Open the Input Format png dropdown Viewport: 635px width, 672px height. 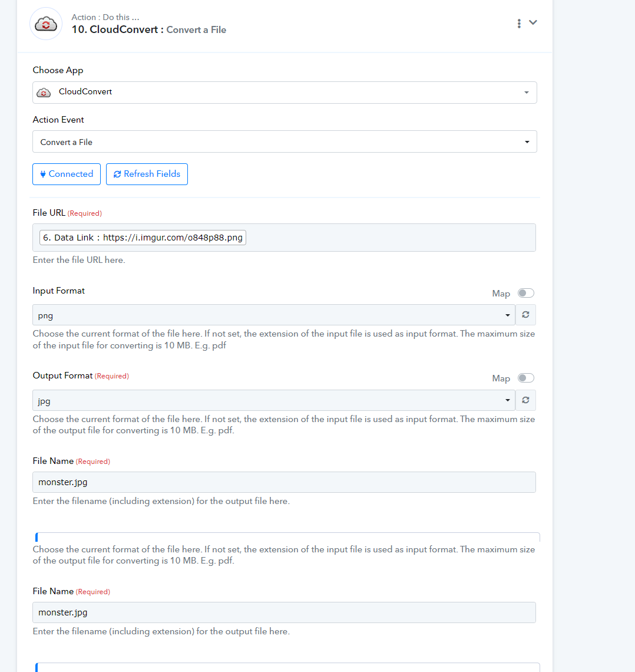273,315
